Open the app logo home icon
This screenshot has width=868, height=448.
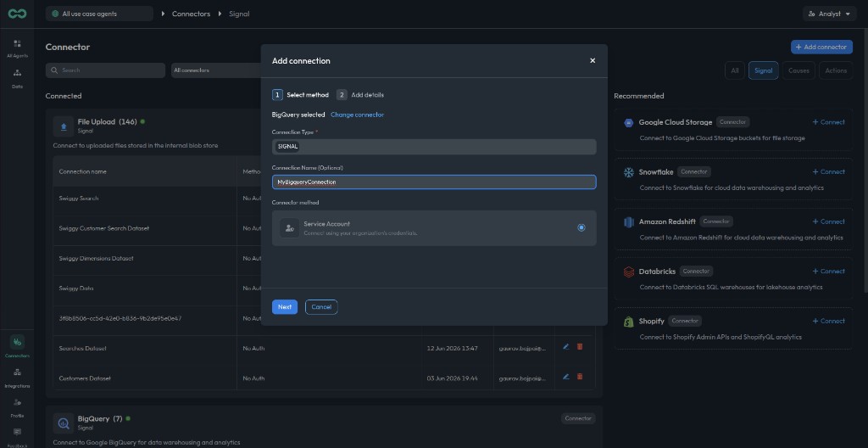click(17, 14)
